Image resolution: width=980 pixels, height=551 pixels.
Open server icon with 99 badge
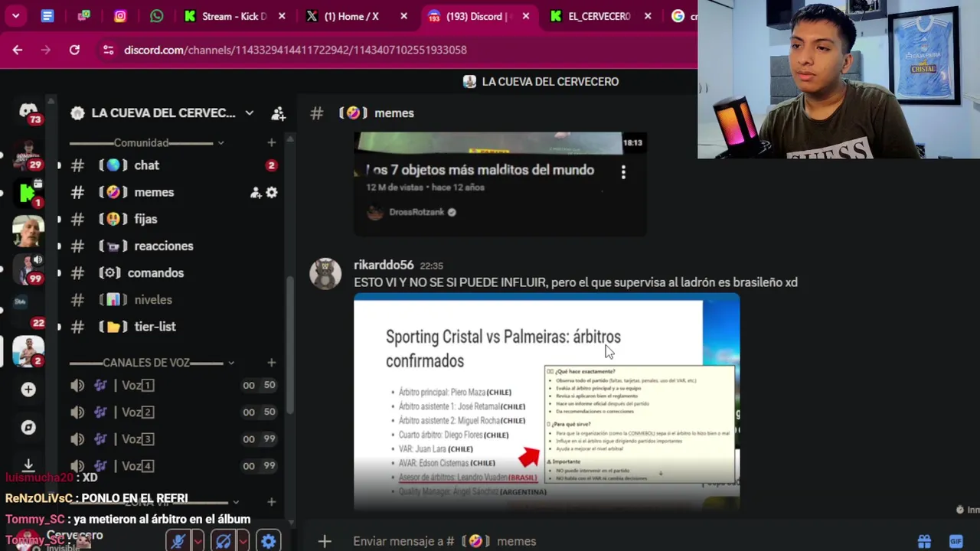click(28, 269)
